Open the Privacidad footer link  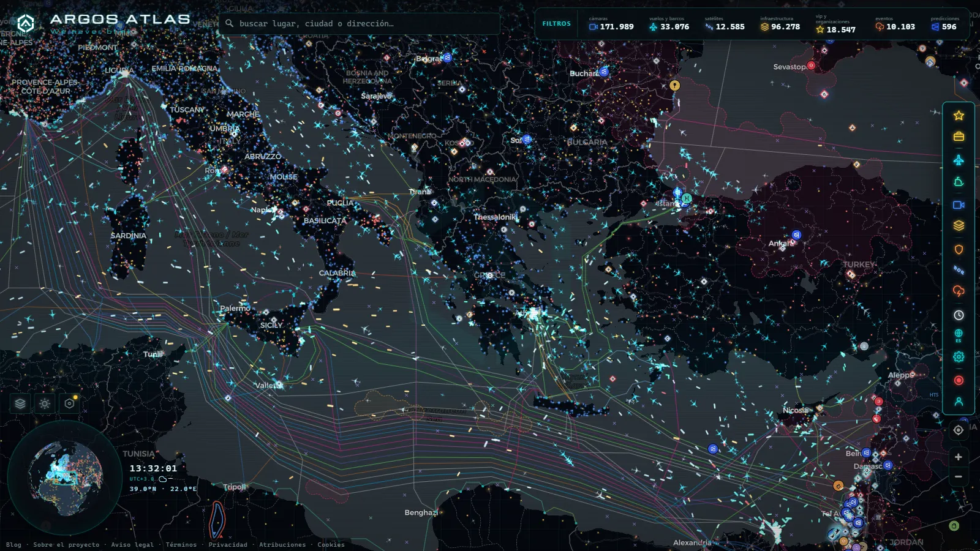click(228, 544)
